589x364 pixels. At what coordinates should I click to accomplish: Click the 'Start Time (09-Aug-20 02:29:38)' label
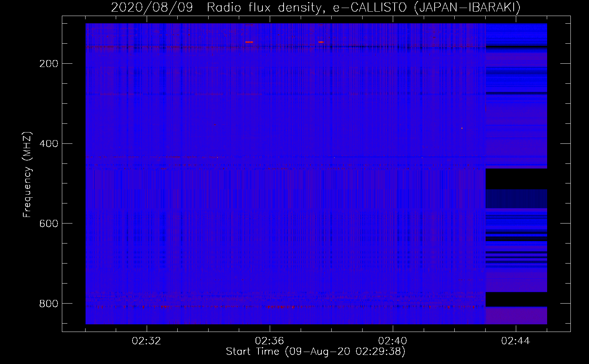coord(316,352)
